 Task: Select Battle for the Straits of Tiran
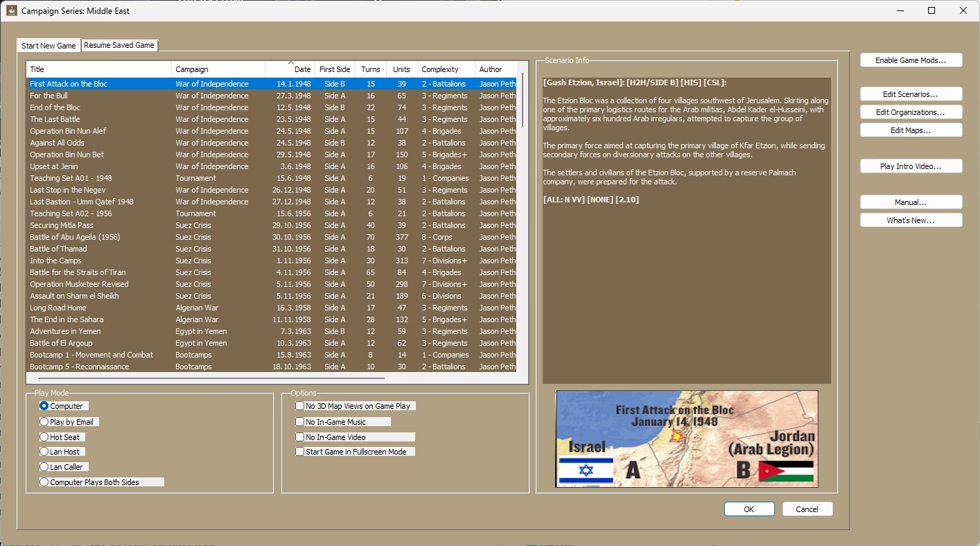point(271,272)
